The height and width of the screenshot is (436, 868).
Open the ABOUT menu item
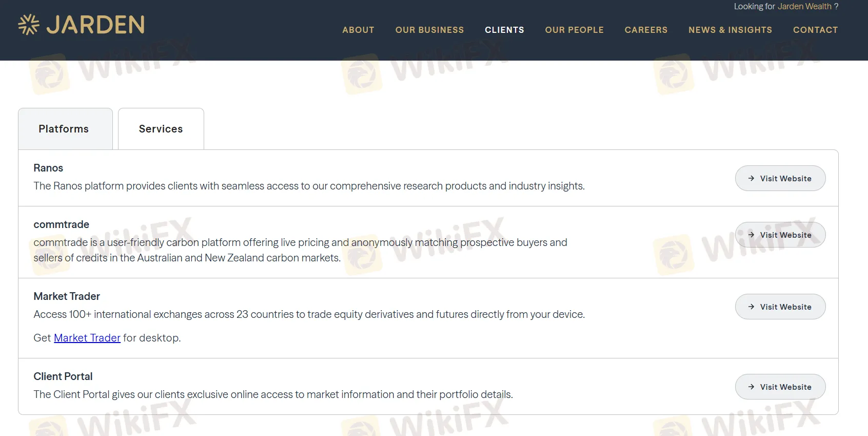tap(359, 30)
